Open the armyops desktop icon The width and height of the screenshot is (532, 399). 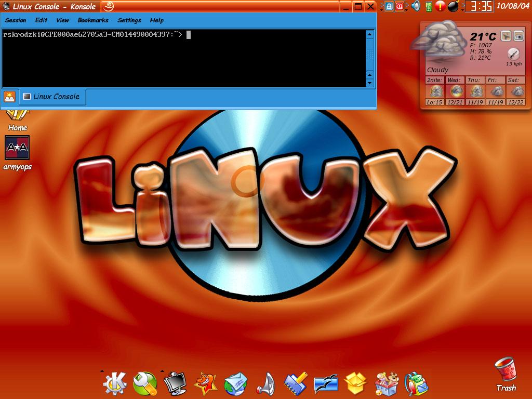(17, 153)
